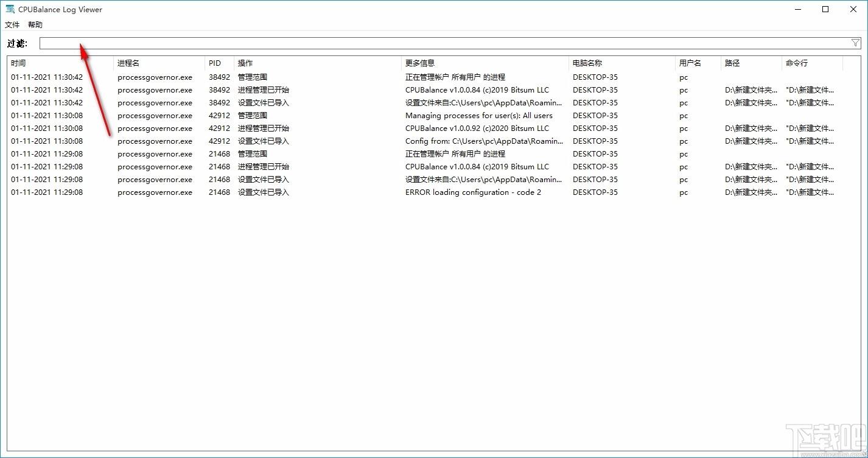Click 进程管理已开始 in the PID 42912 row
The image size is (868, 458).
(264, 129)
